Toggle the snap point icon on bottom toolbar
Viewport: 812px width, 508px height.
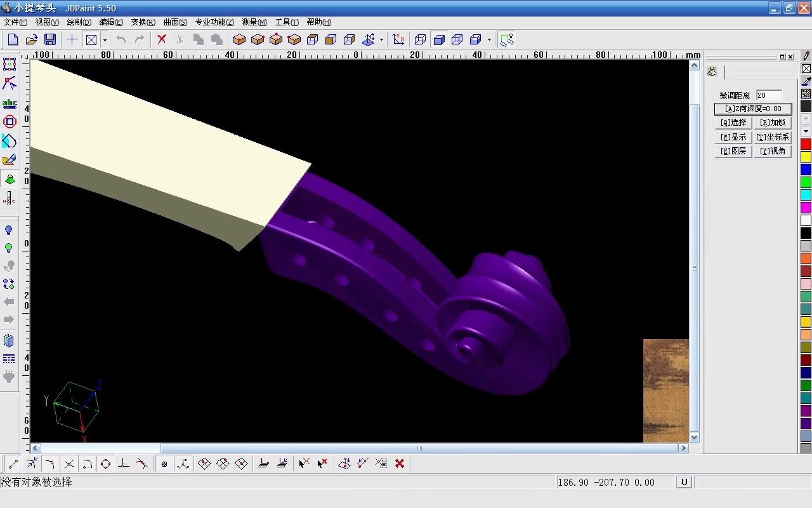click(x=164, y=464)
